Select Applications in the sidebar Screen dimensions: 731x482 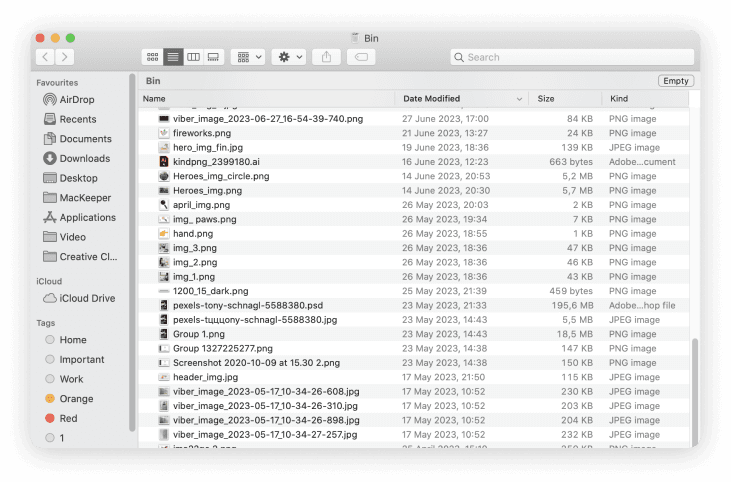coord(87,217)
